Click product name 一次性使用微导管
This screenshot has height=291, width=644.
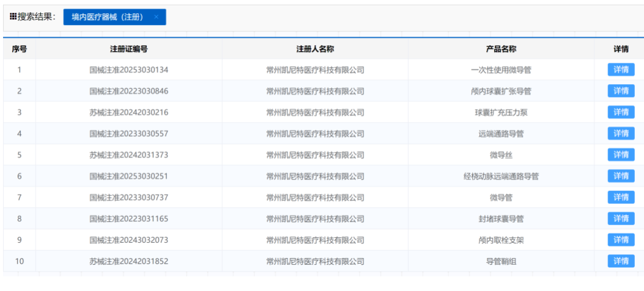(501, 70)
